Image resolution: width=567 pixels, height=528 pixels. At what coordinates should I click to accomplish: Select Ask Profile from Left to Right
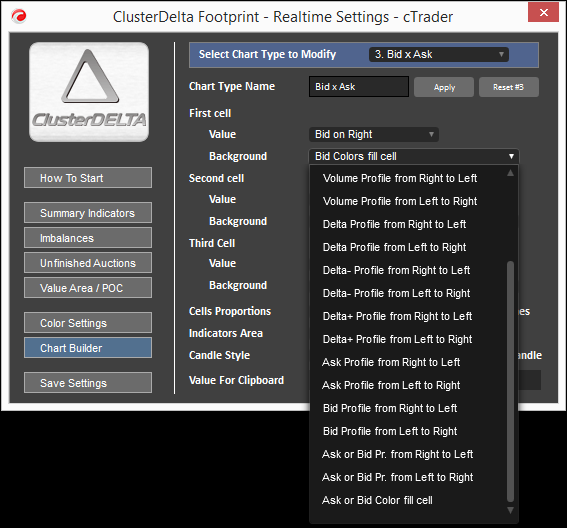tap(408, 385)
